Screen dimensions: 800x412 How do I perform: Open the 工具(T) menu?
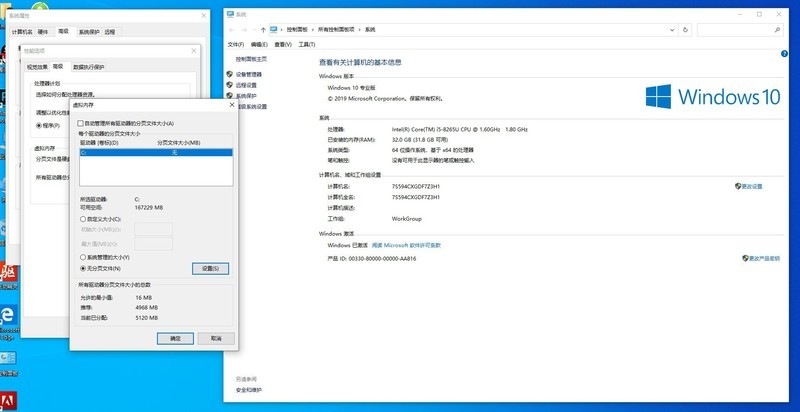coord(307,45)
